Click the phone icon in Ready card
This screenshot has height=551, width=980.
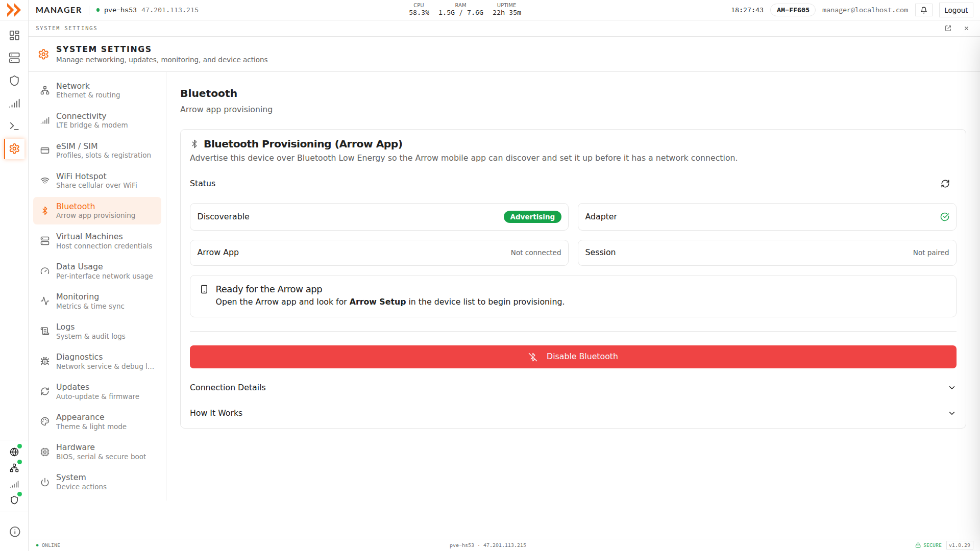204,289
